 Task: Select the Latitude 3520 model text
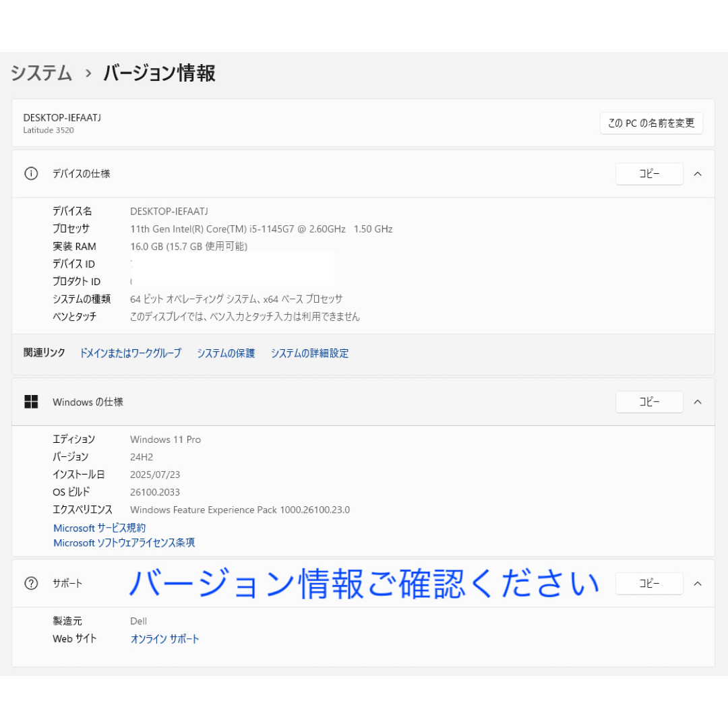coord(49,131)
